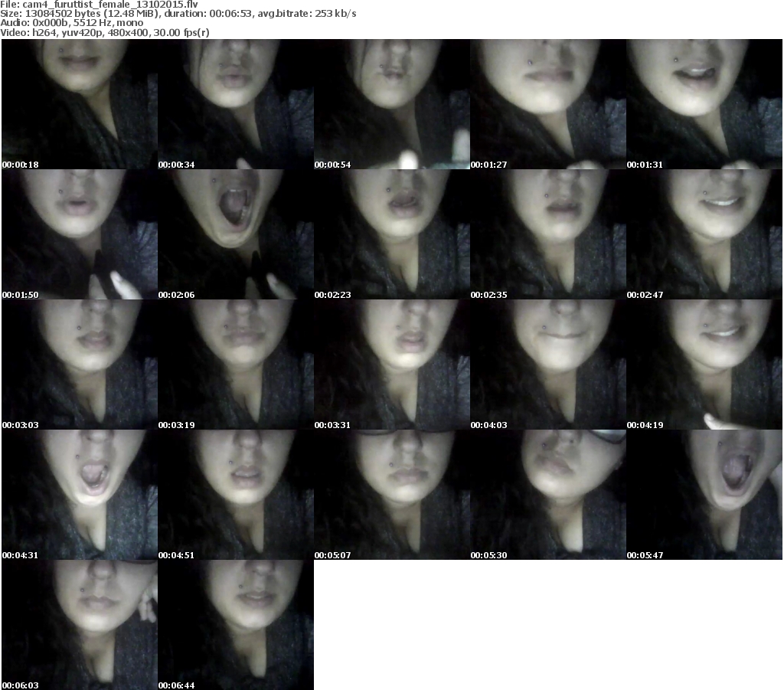The image size is (784, 690).
Task: Select the thumbnail timestamped 00:05:07
Action: [x=391, y=495]
